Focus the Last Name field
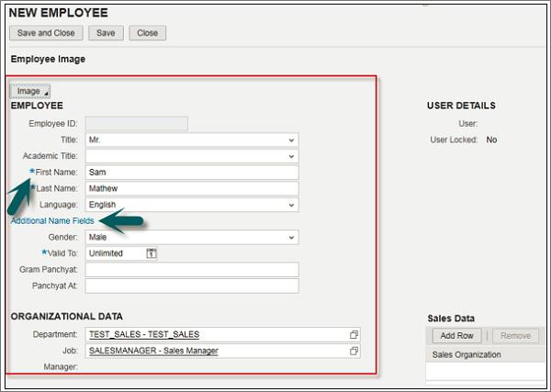 (x=192, y=188)
